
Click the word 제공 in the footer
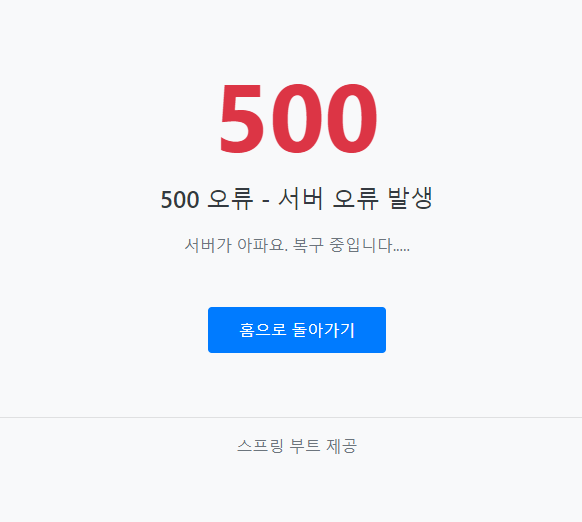tap(341, 446)
